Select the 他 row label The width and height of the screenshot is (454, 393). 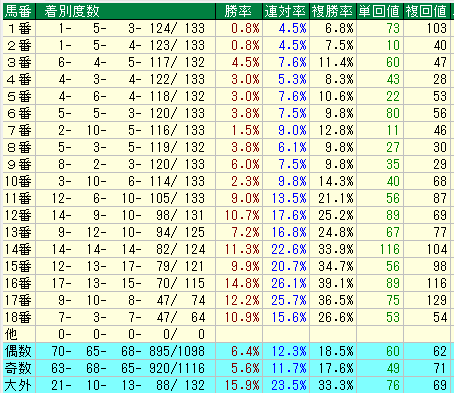pyautogui.click(x=11, y=334)
